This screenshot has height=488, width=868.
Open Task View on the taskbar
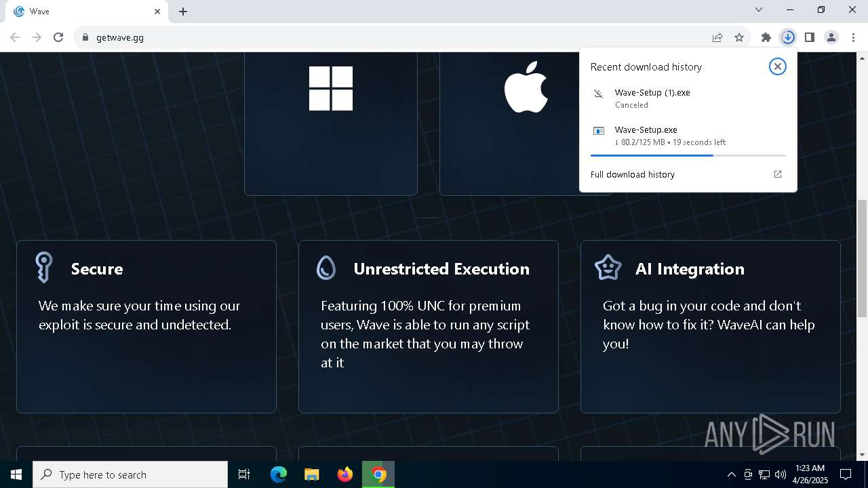coord(244,474)
